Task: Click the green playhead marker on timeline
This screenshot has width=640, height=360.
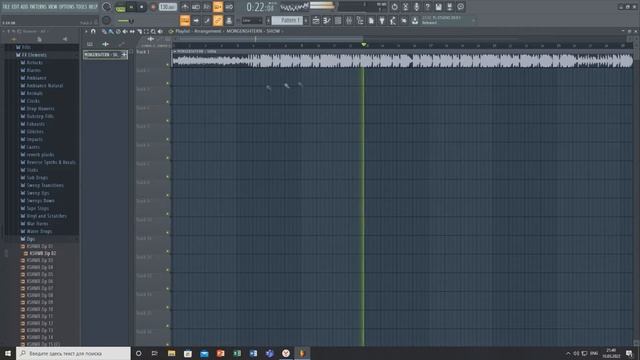Action: coord(363,44)
